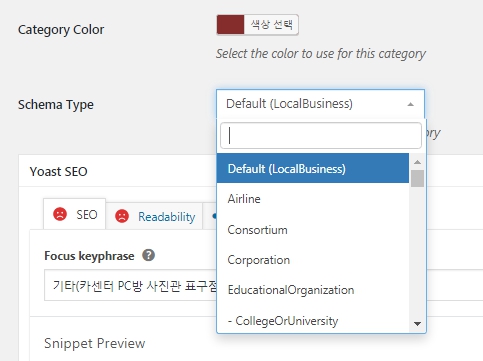Click the Snippet Preview heading
Image resolution: width=483 pixels, height=361 pixels.
point(95,343)
